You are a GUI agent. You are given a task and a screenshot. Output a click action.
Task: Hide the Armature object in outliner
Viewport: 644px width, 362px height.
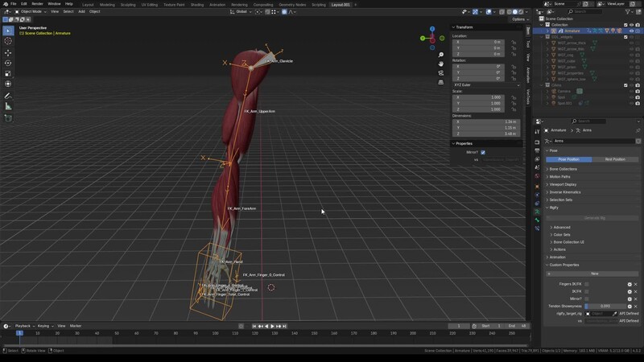631,31
